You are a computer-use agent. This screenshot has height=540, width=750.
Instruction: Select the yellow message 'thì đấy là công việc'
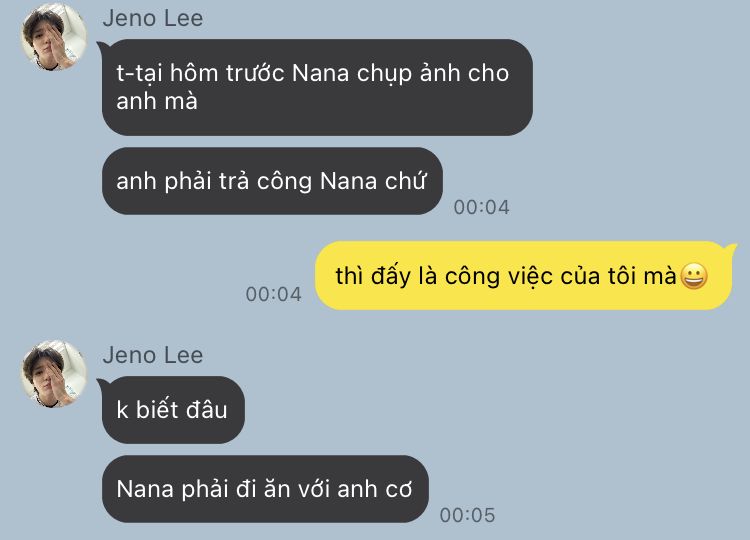point(523,276)
